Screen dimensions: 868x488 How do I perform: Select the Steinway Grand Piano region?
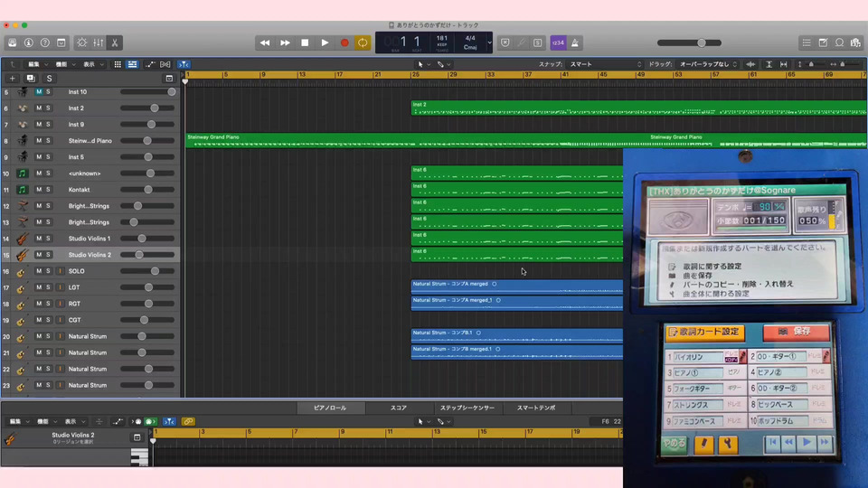(x=418, y=141)
